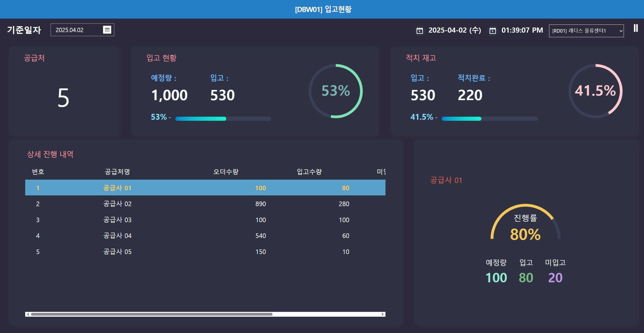Click the right arrow of horizontal scrollbar
Image resolution: width=644 pixels, height=333 pixels.
pyautogui.click(x=383, y=314)
